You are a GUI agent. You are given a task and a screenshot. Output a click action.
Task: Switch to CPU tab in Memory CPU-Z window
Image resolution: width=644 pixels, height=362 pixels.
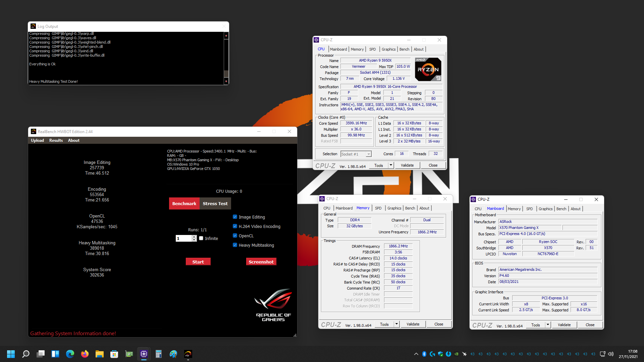tap(327, 208)
